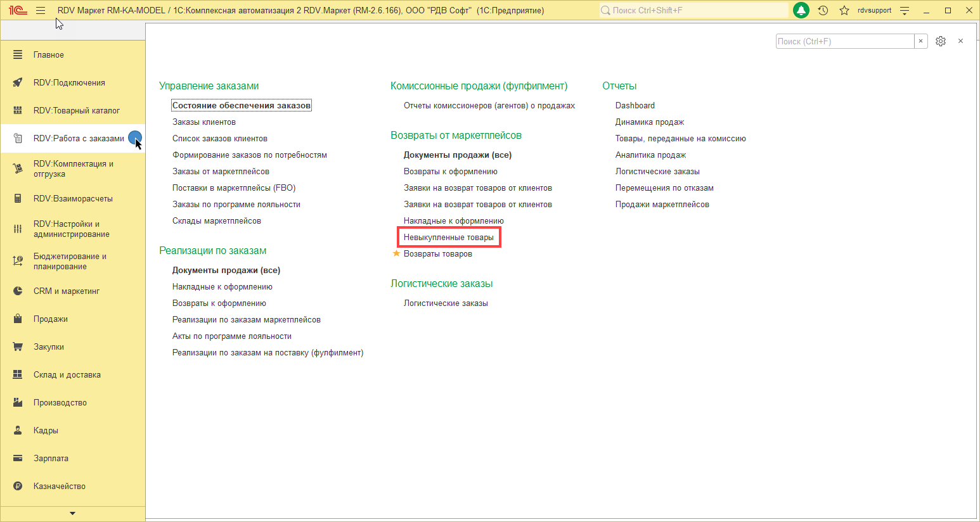Viewport: 980px width, 522px height.
Task: Select RDV:Работа с заказами section
Action: (73, 139)
